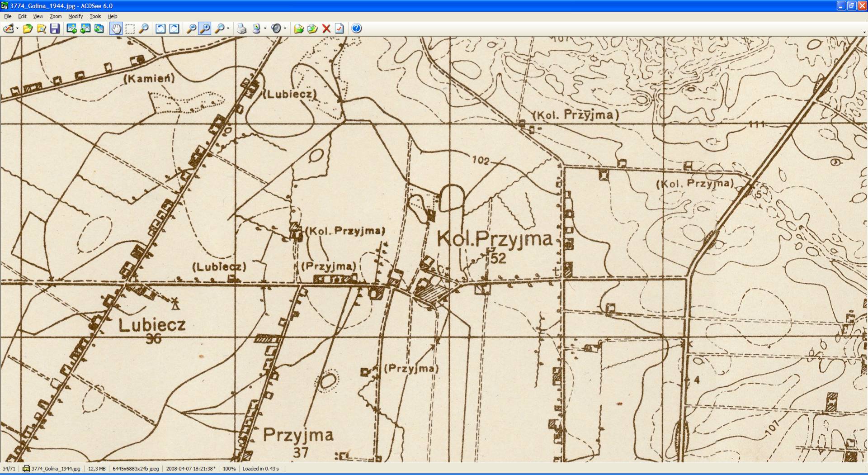The width and height of the screenshot is (868, 475).
Task: Print the image using printer icon
Action: click(241, 29)
